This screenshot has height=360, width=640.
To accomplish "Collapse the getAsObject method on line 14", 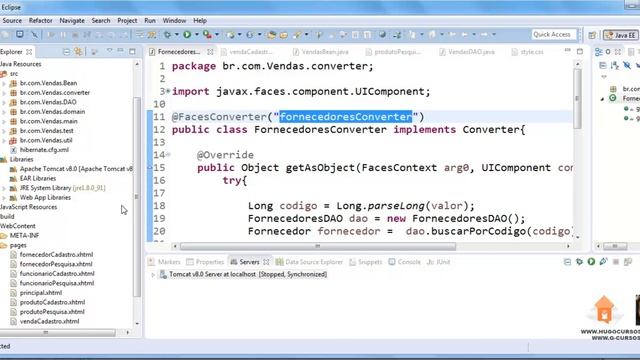I will 168,154.
